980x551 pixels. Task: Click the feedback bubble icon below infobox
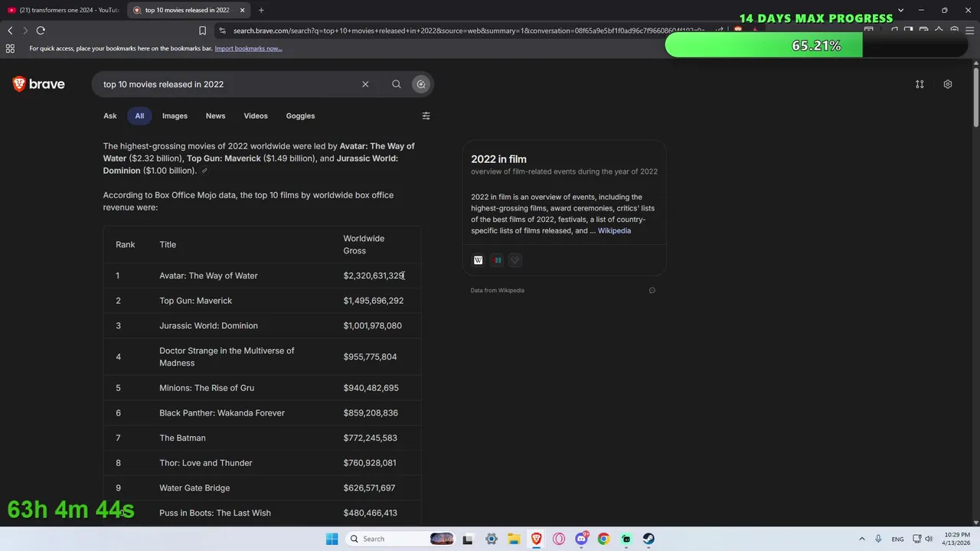[x=652, y=290]
